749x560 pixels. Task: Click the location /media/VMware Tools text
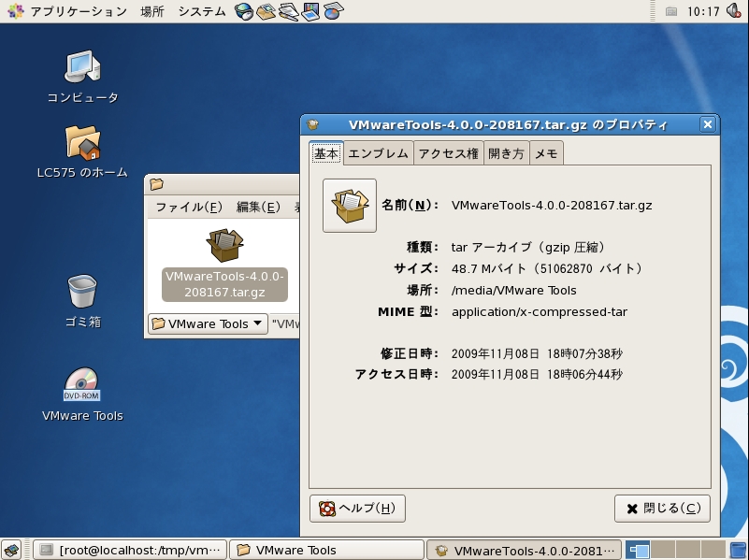513,290
